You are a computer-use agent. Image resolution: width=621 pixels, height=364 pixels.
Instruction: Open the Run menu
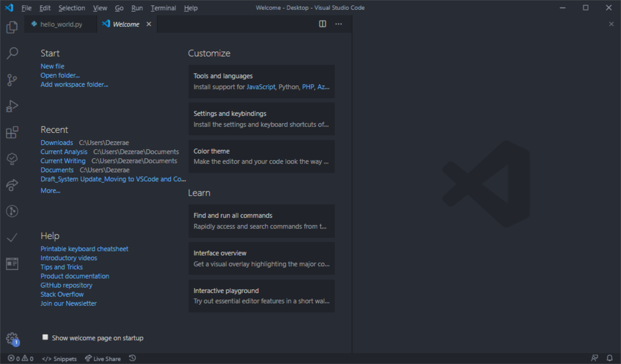coord(137,8)
